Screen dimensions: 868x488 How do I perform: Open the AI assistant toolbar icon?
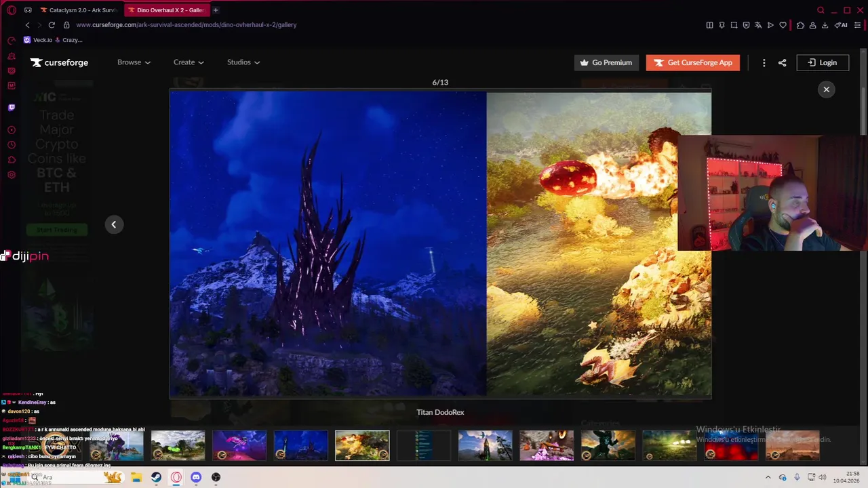(x=841, y=25)
